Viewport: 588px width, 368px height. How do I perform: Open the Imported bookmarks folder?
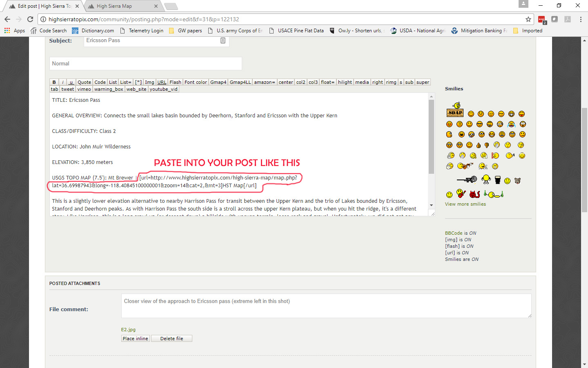pyautogui.click(x=528, y=31)
